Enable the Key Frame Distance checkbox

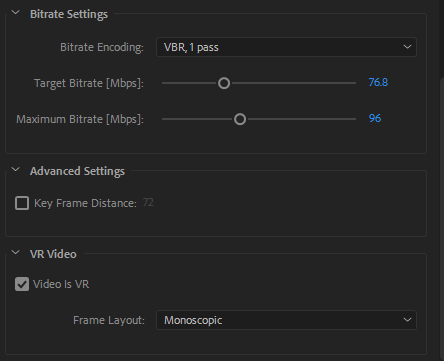pos(22,203)
